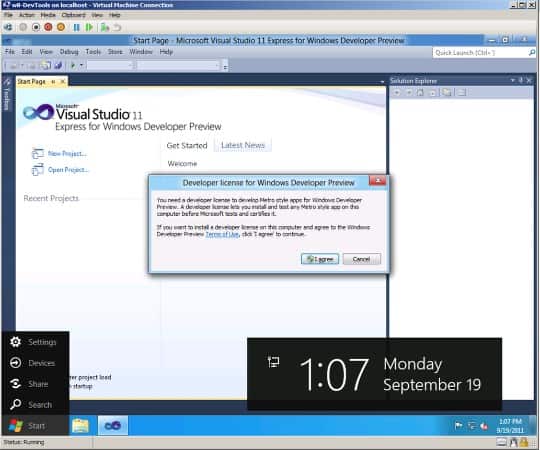
Task: Click the lock icon in VM status bar
Action: [524, 442]
